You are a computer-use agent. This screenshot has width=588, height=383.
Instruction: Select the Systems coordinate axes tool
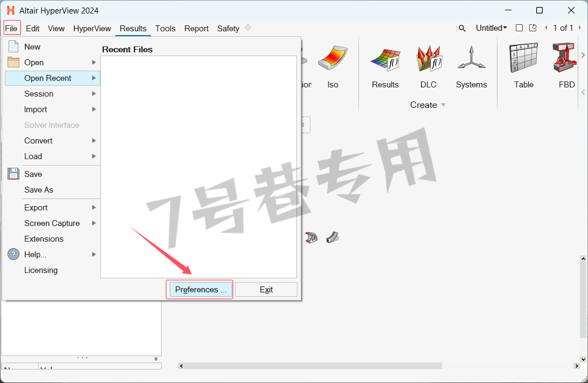(472, 67)
